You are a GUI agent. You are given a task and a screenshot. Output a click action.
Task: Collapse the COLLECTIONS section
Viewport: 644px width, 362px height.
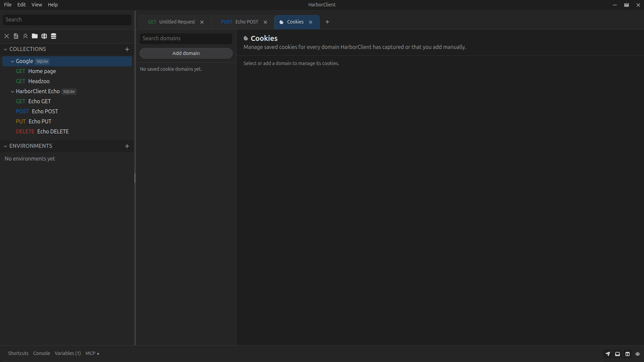(6, 49)
